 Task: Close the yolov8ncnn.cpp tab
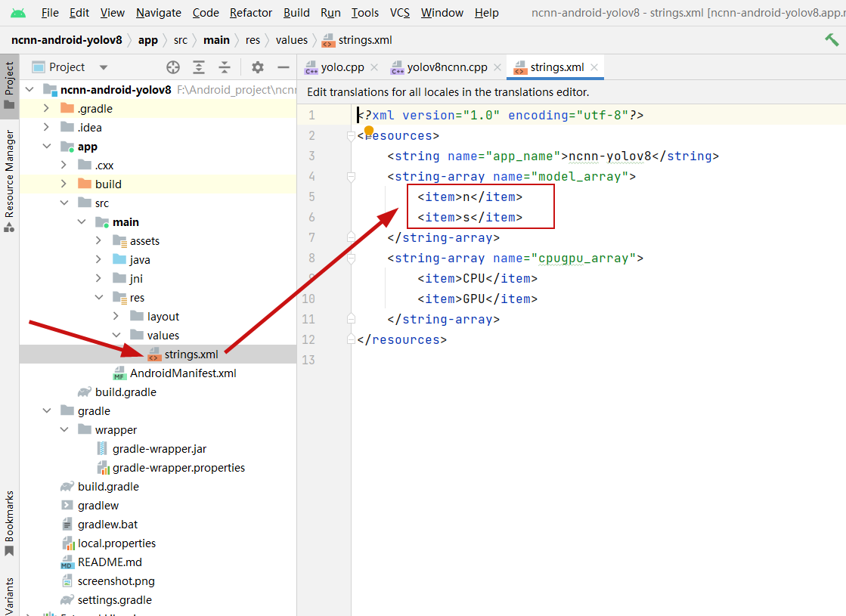click(x=497, y=67)
